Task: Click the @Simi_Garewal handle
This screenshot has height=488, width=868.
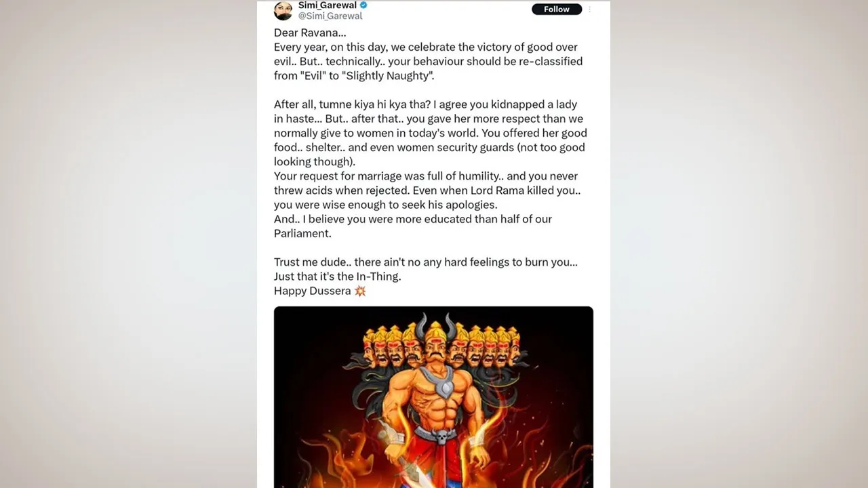Action: click(330, 16)
